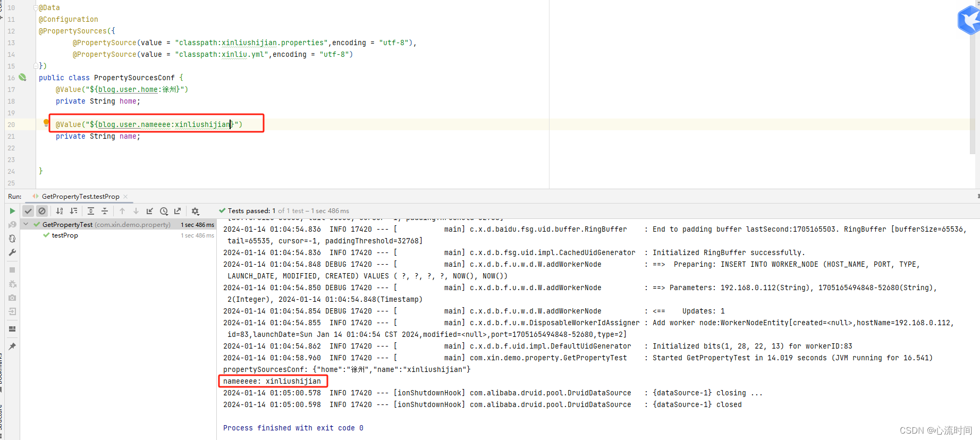Click 'nameeeee: xinliushijian' console output line

(x=272, y=381)
